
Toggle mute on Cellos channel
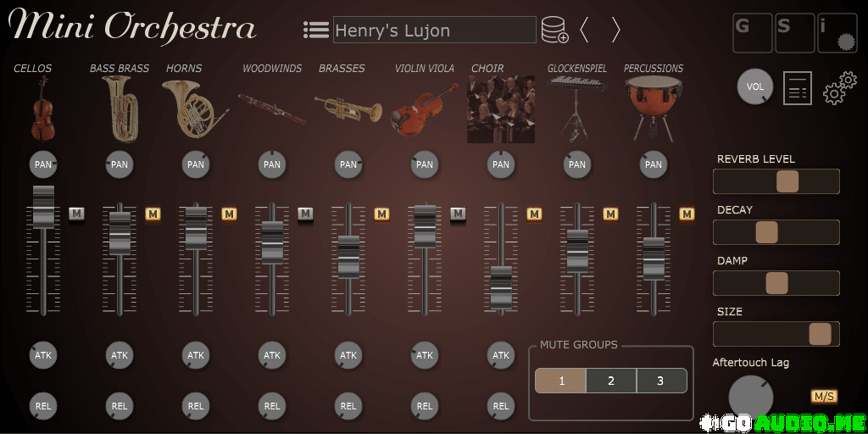(x=76, y=214)
